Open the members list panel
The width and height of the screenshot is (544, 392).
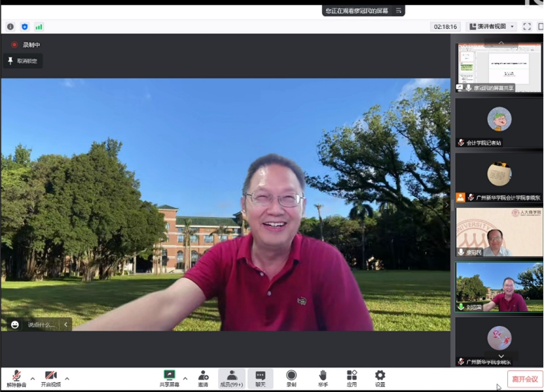pos(232,376)
